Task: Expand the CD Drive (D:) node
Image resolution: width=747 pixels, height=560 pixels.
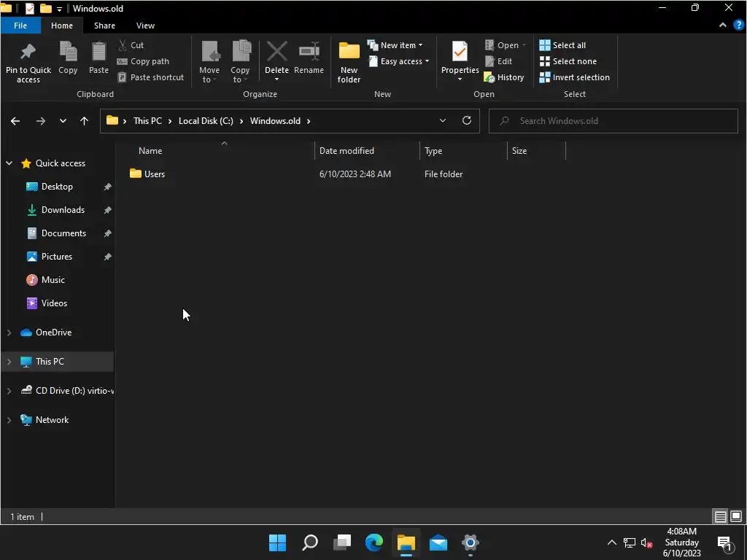Action: click(9, 391)
